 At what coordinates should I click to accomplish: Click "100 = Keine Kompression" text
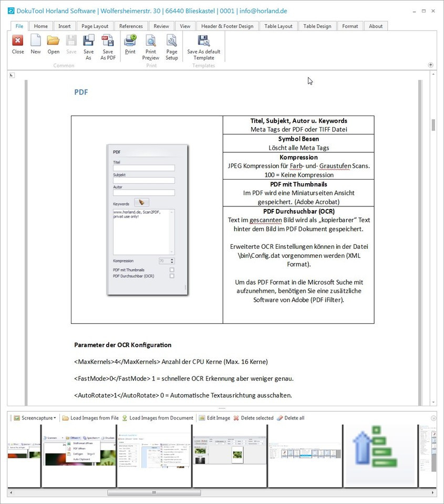click(x=299, y=175)
